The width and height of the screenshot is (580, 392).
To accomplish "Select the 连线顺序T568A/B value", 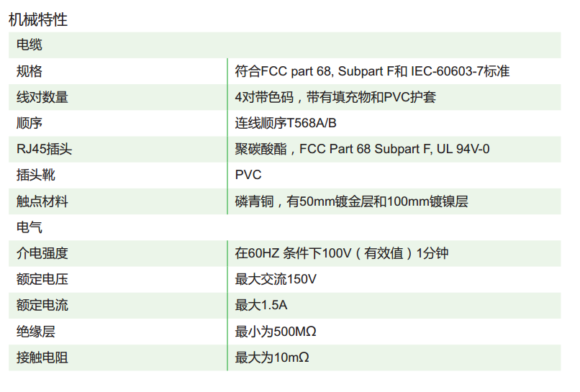I will click(x=286, y=123).
